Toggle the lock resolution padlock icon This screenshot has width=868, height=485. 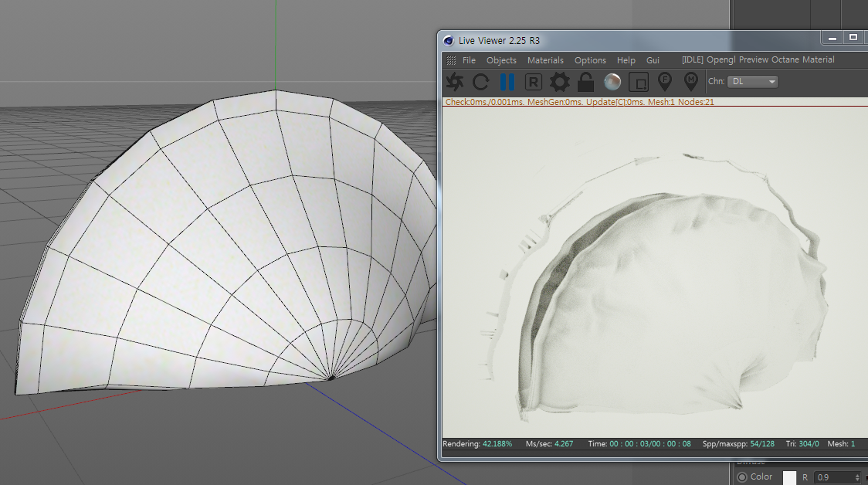585,82
